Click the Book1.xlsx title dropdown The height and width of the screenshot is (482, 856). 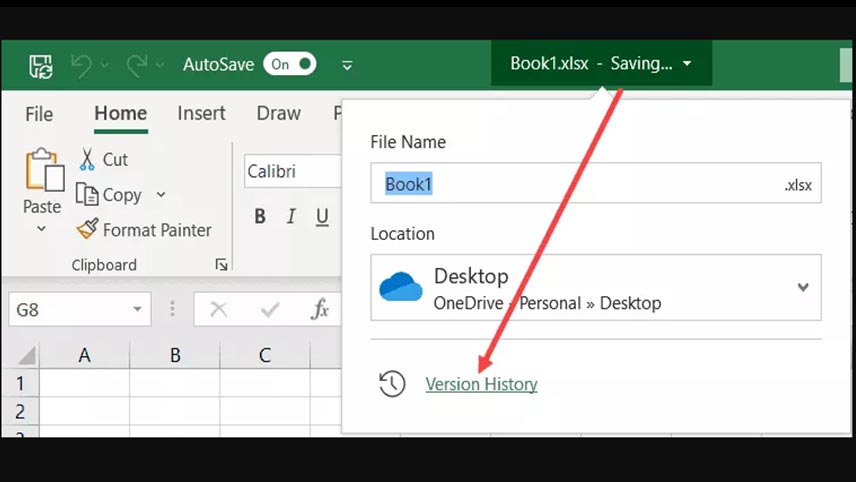coord(602,63)
